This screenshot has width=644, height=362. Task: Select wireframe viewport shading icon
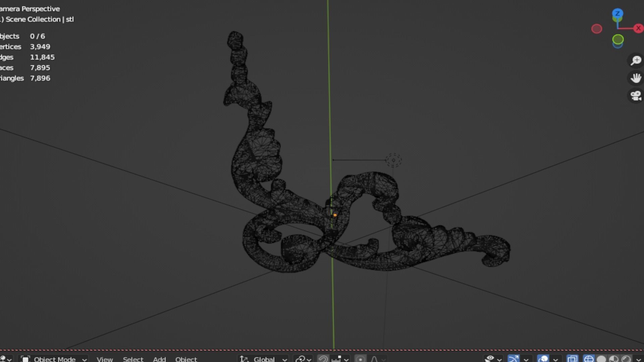click(589, 359)
